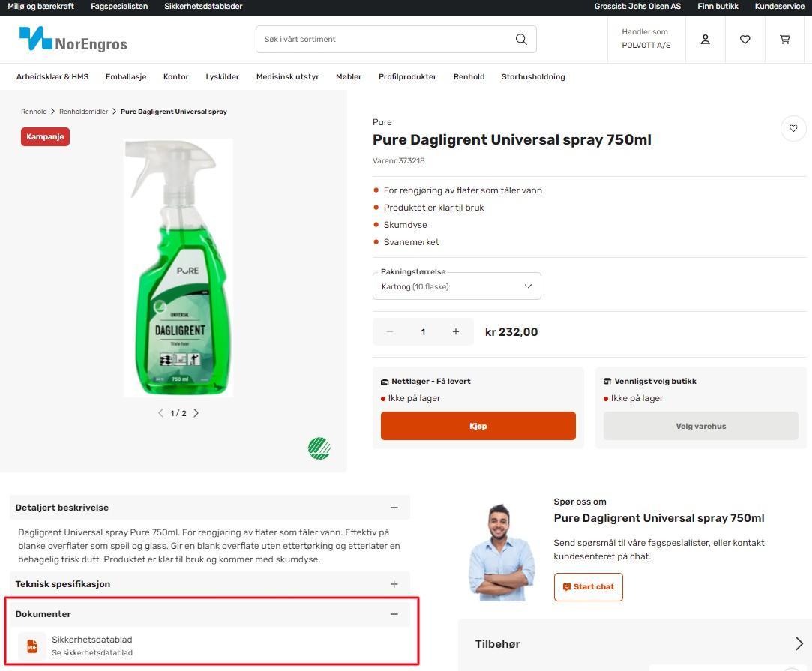Click the Renholdsmidler breadcrumb link
This screenshot has height=671, width=812.
(84, 112)
